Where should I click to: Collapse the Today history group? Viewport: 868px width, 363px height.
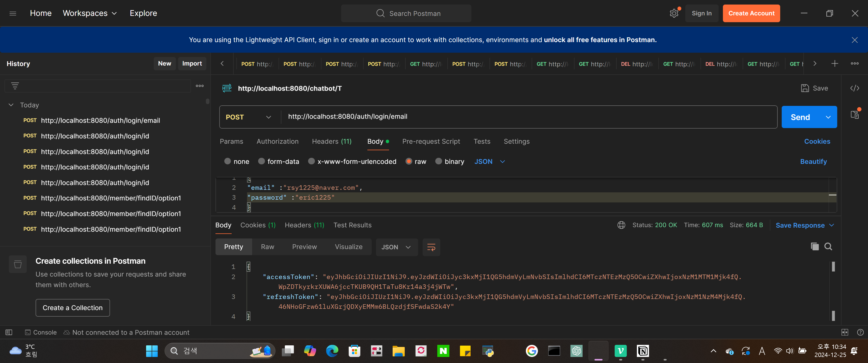(11, 105)
